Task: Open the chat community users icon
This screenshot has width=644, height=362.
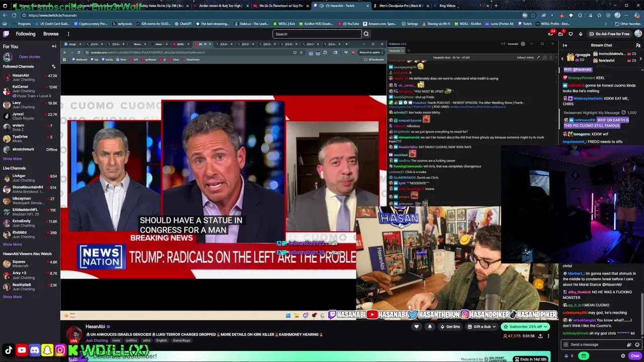Action: pos(638,45)
